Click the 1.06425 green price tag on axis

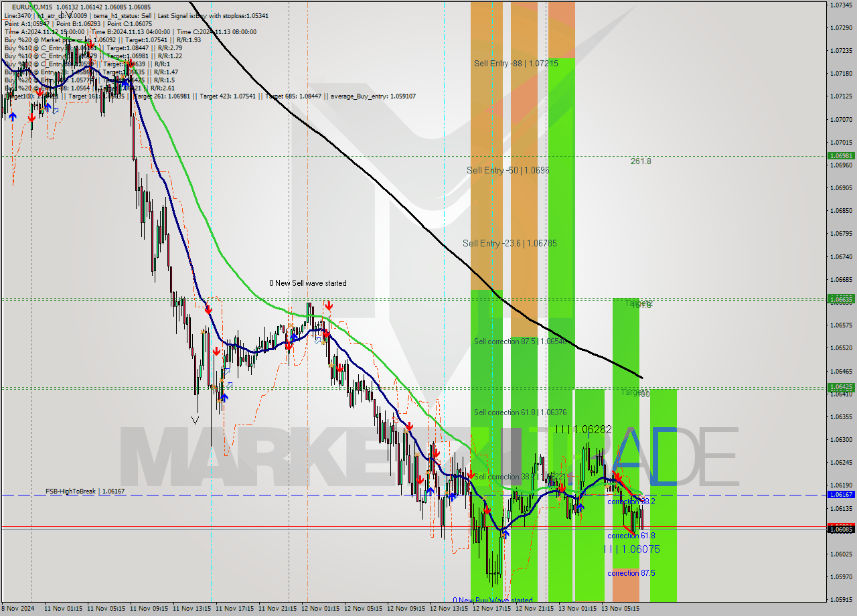pyautogui.click(x=841, y=387)
